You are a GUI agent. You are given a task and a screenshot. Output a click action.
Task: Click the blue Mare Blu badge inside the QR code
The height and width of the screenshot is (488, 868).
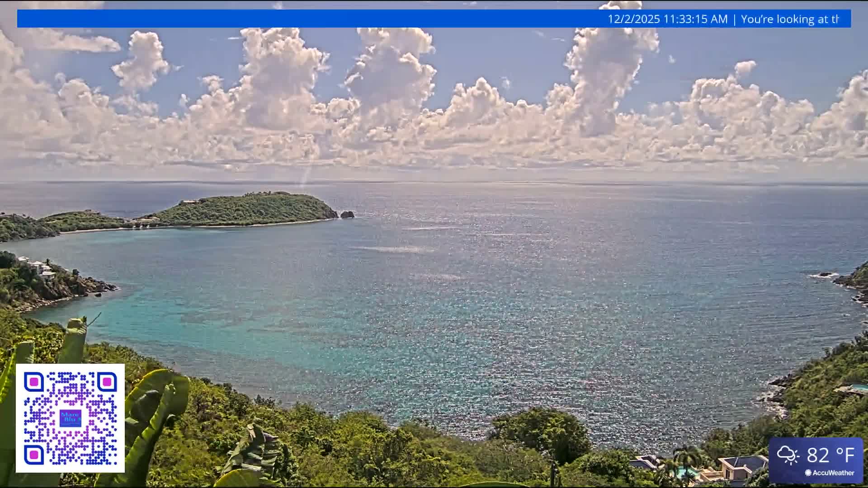point(71,418)
